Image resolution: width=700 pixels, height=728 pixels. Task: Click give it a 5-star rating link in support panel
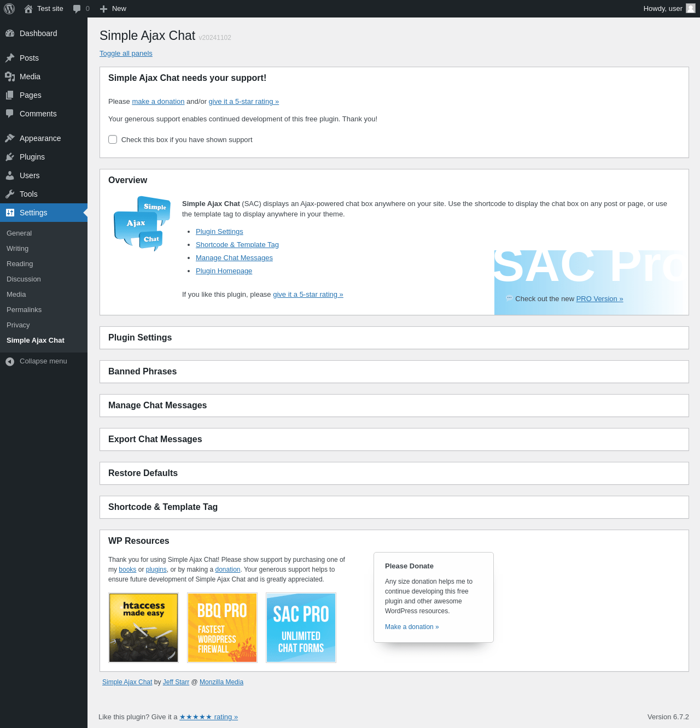tap(244, 102)
